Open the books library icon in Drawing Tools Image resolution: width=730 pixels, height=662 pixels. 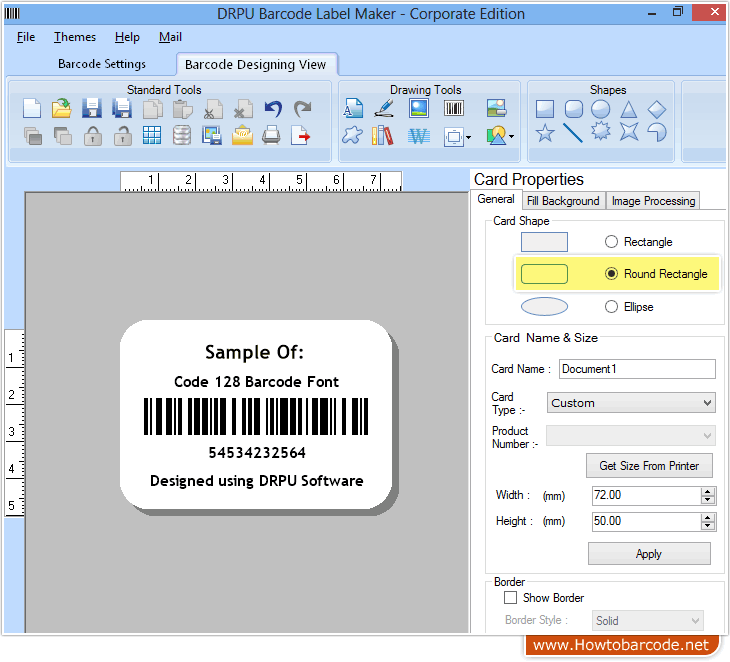[x=383, y=135]
